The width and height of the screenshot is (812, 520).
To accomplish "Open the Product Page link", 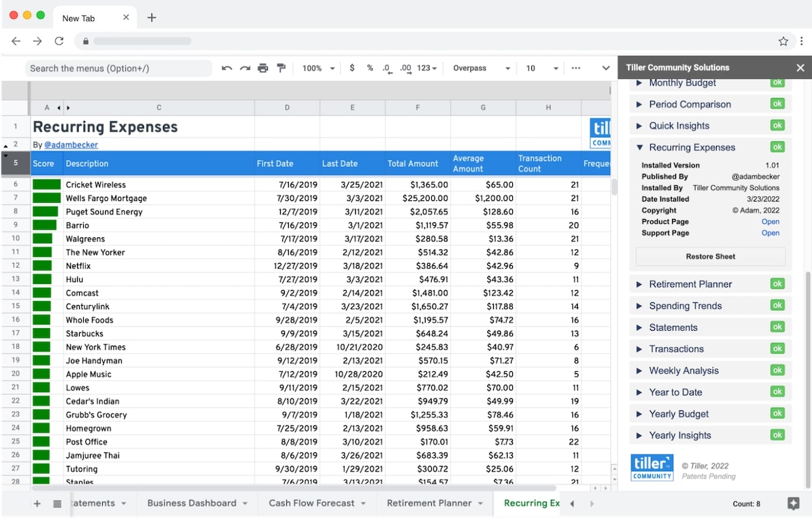I will [770, 222].
